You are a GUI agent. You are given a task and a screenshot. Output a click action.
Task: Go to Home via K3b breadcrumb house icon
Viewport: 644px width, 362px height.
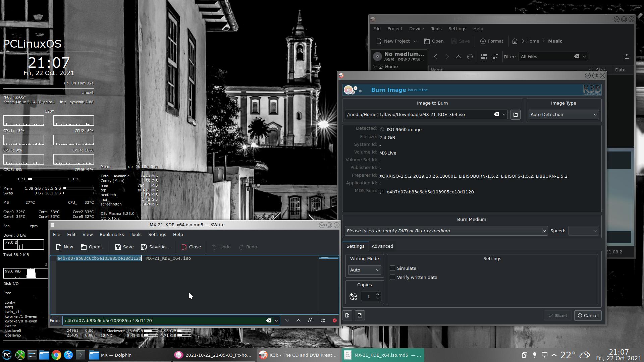[x=515, y=41]
